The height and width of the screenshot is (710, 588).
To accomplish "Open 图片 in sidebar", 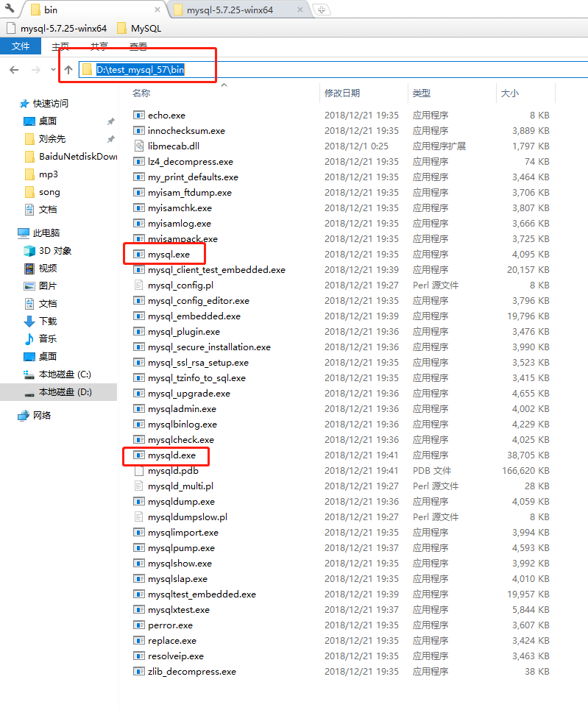I will tap(40, 286).
